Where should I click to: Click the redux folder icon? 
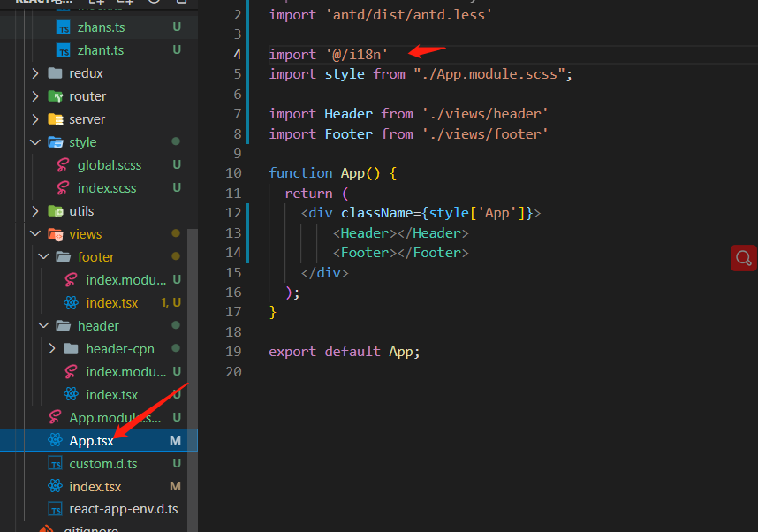(x=55, y=73)
